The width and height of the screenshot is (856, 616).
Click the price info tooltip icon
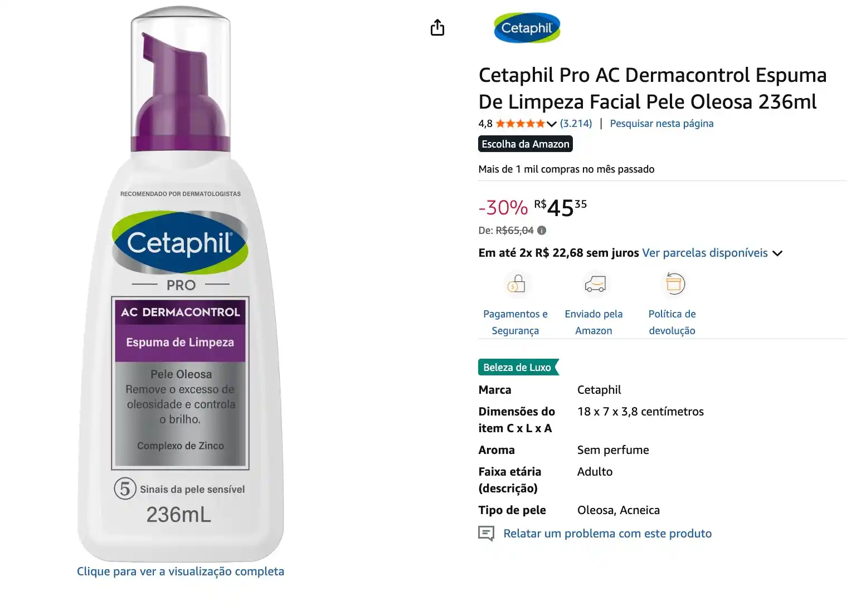(x=543, y=230)
